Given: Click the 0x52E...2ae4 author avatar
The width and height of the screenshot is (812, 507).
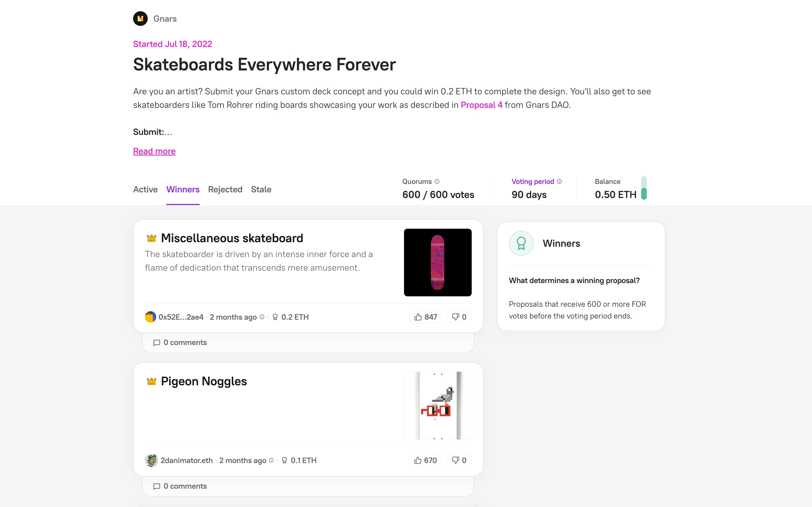Looking at the screenshot, I should click(150, 317).
